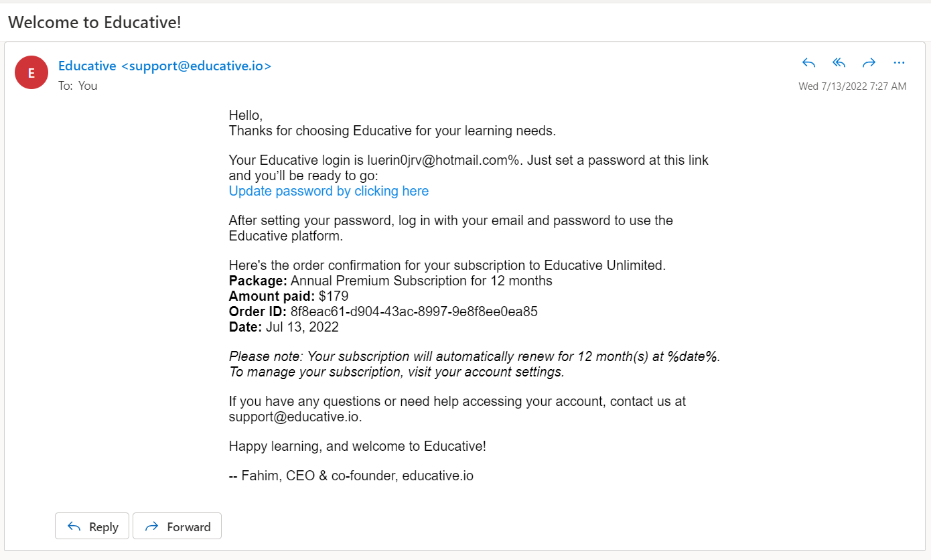The image size is (931, 560).
Task: Click the 'To: You' recipient line
Action: tap(78, 86)
